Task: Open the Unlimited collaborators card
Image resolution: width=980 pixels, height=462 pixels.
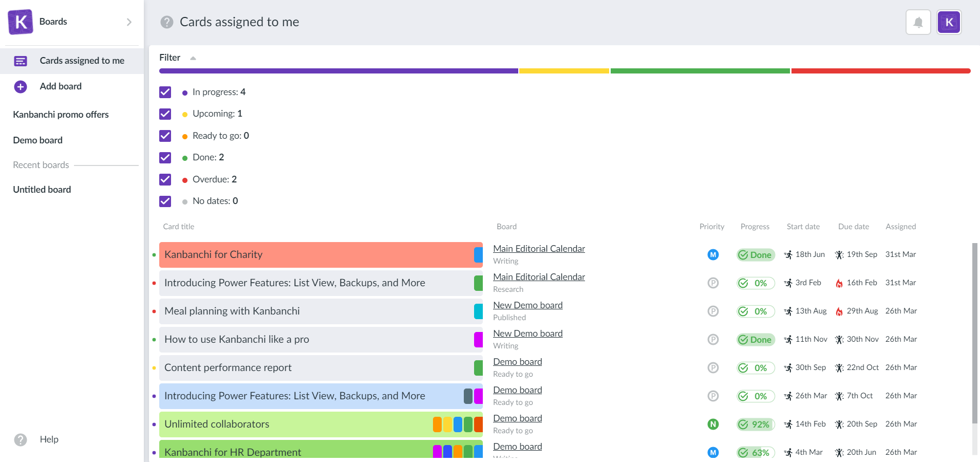Action: [x=321, y=424]
